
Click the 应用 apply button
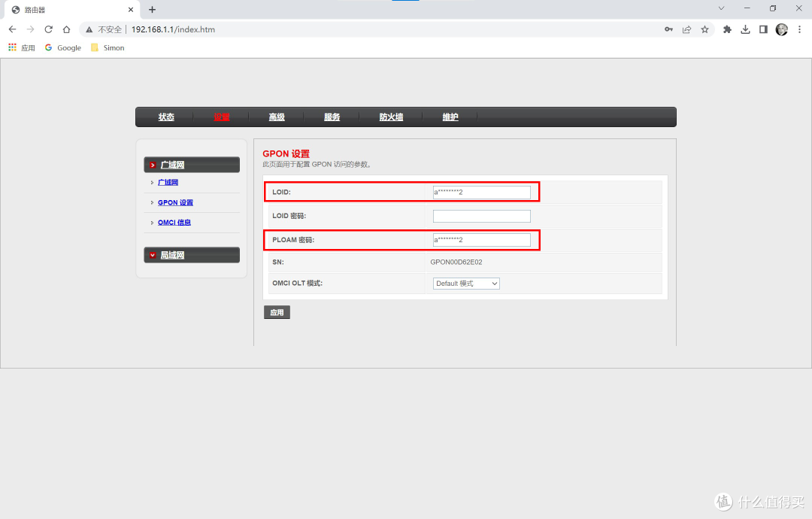pyautogui.click(x=277, y=312)
